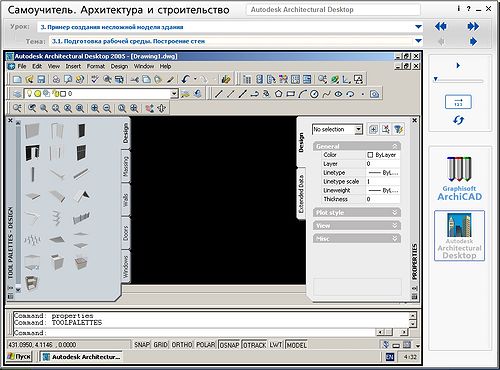Click the Zoom Out minus magnifier
Viewport: 500px width, 370px height.
click(107, 108)
